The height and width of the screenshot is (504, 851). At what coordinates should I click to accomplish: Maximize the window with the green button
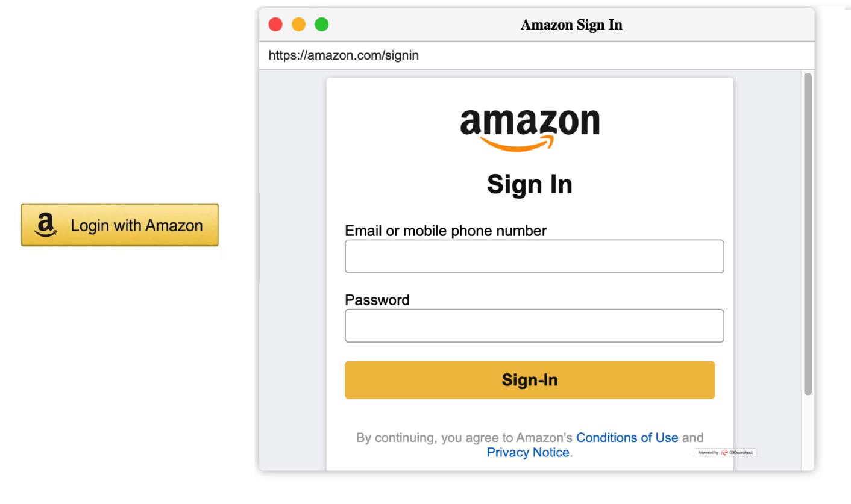coord(322,25)
